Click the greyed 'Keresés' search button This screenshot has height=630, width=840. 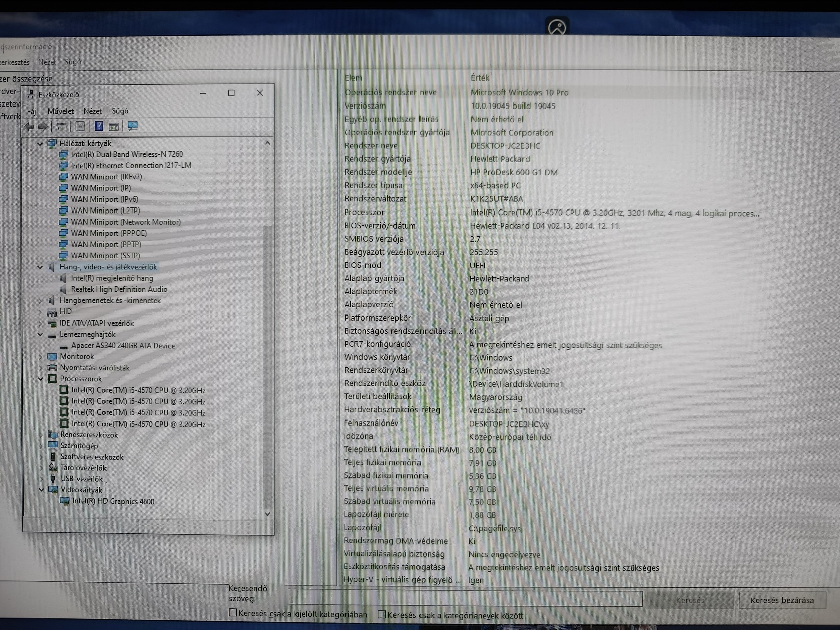coord(690,600)
